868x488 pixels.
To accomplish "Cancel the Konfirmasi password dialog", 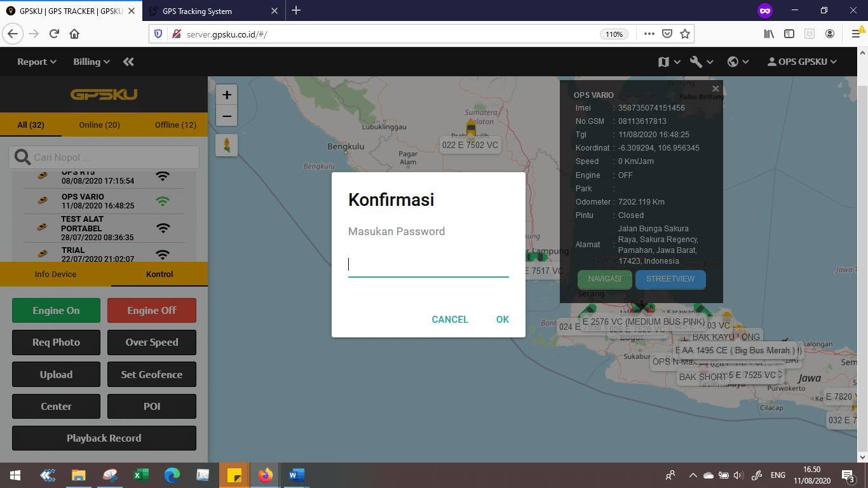I will [x=450, y=320].
